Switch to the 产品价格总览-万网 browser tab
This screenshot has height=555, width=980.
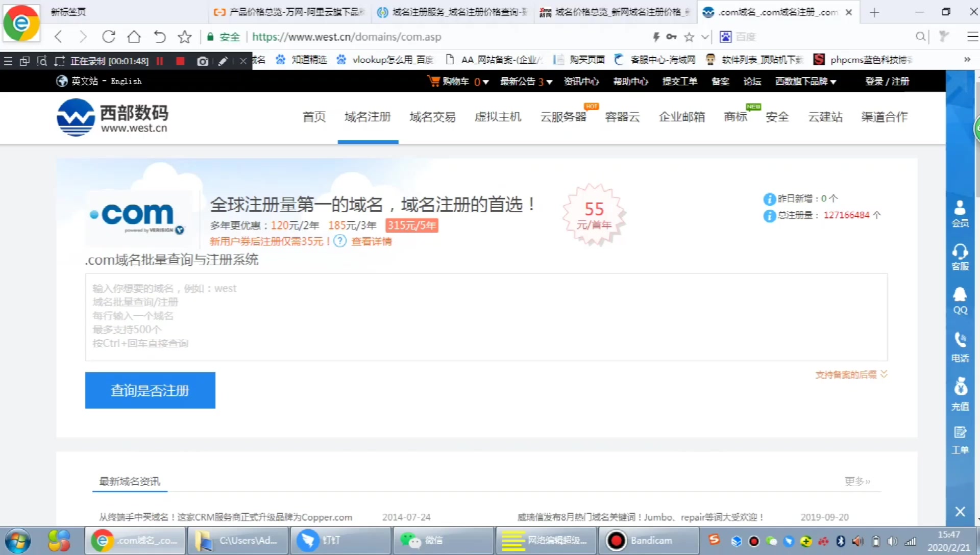pyautogui.click(x=289, y=12)
